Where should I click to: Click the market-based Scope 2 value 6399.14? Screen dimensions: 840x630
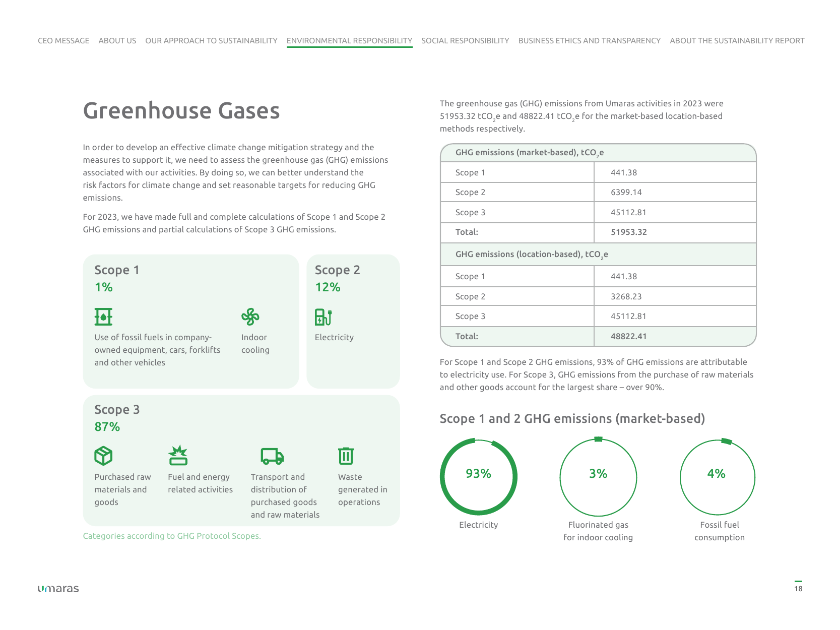tap(626, 193)
